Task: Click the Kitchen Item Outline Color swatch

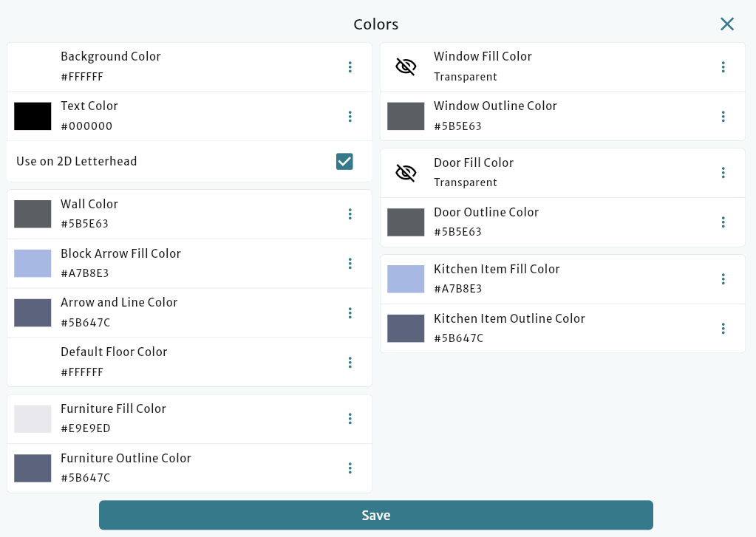Action: pos(406,328)
